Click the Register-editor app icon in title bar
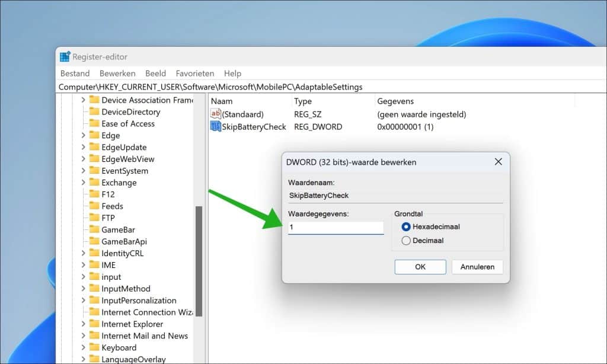607x364 pixels. [x=65, y=56]
